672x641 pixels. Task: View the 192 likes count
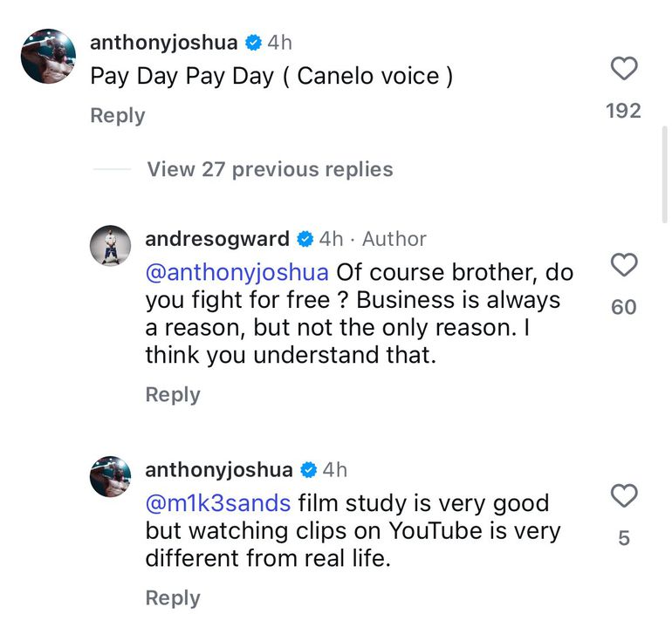(623, 111)
